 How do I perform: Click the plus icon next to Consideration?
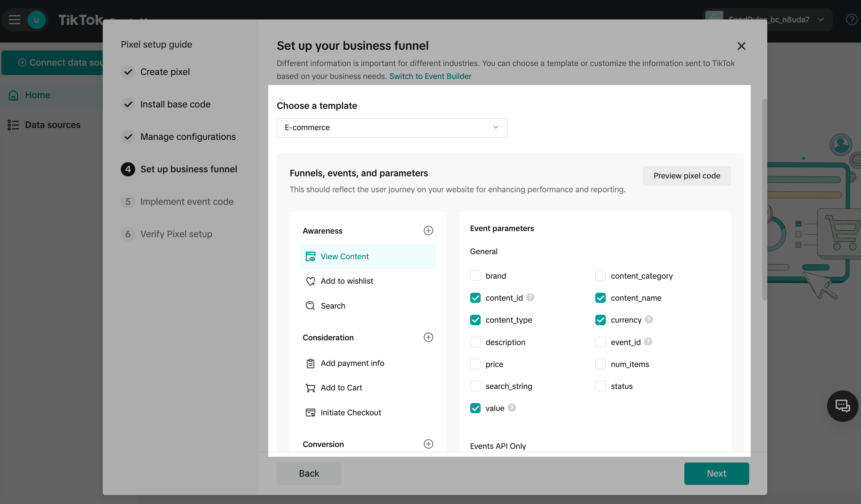pyautogui.click(x=428, y=337)
